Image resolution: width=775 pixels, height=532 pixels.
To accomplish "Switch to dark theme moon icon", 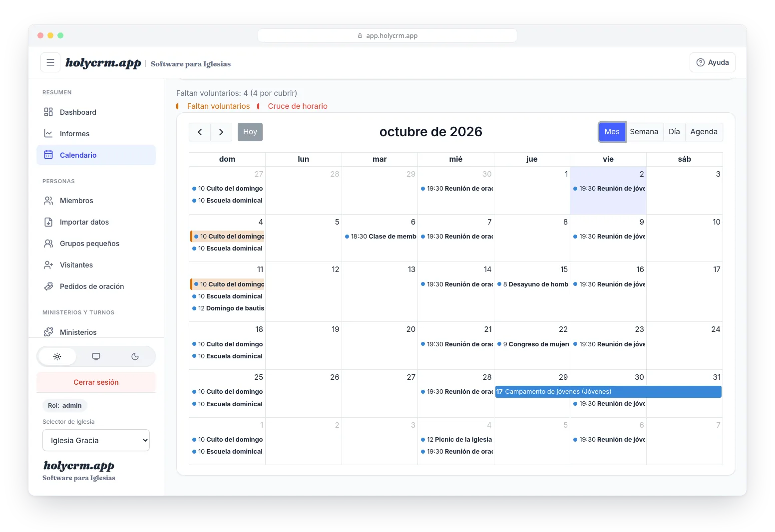I will 135,356.
